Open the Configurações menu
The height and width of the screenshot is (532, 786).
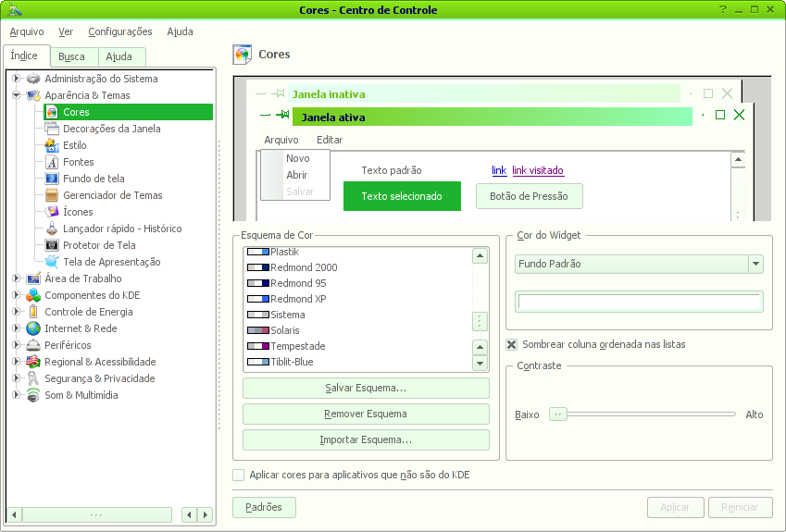pos(120,31)
